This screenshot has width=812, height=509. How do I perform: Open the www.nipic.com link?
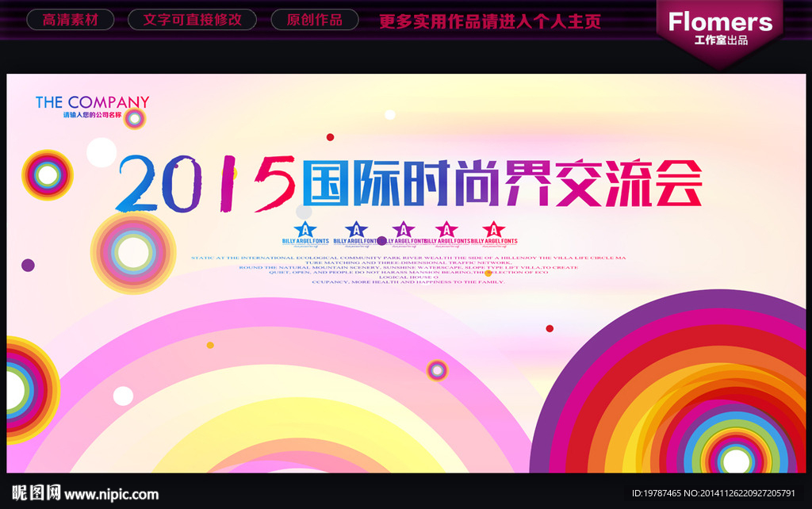(x=111, y=495)
